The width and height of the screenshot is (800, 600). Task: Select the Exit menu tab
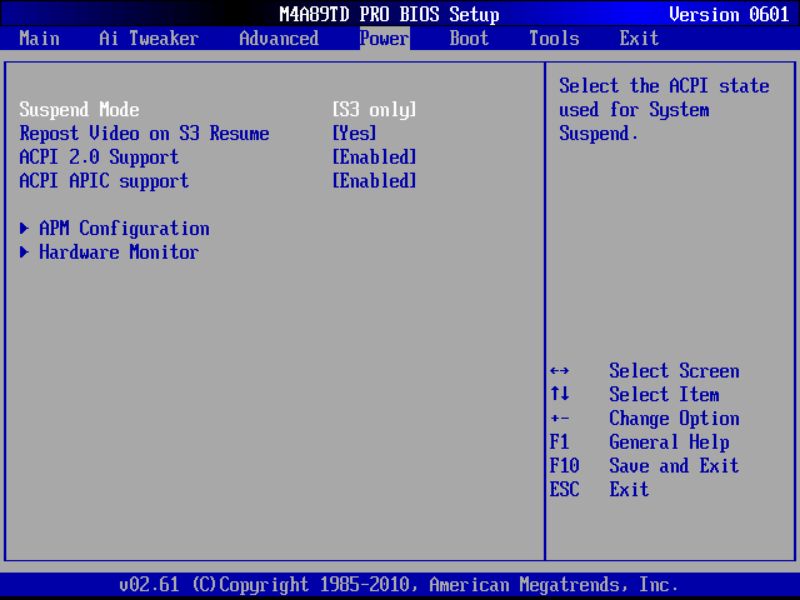click(639, 38)
